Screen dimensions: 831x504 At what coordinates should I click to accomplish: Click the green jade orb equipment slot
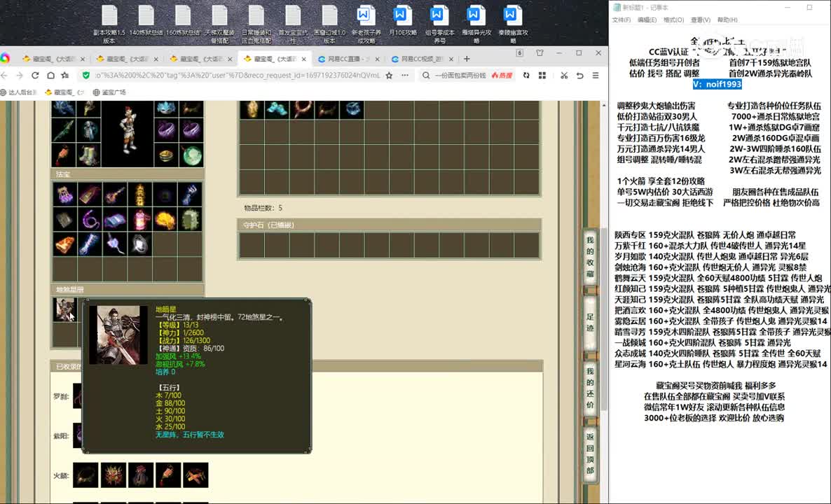[191, 155]
